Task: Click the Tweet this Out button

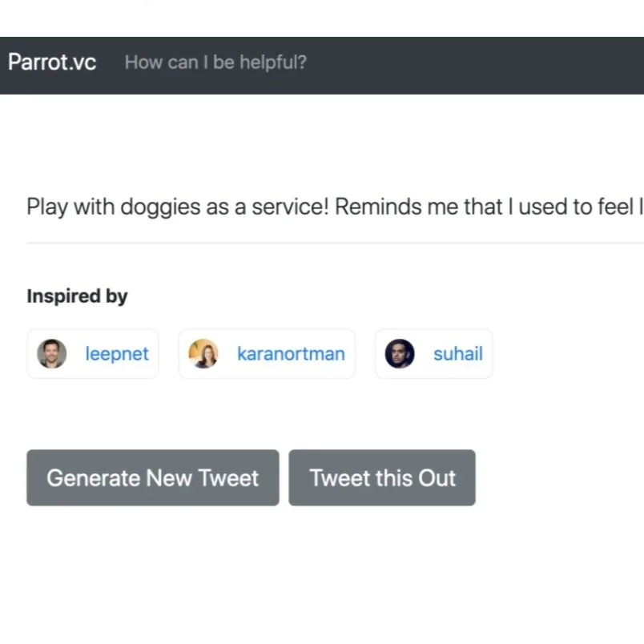Action: coord(382,477)
